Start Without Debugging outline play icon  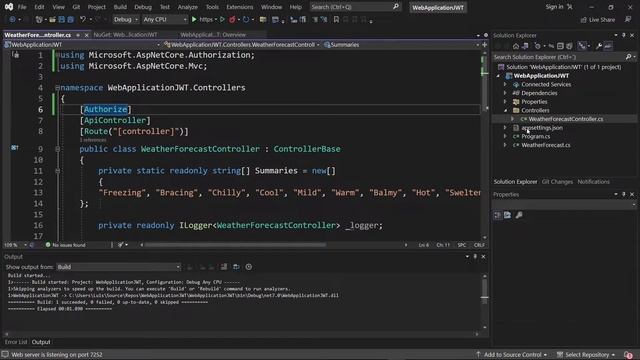222,20
